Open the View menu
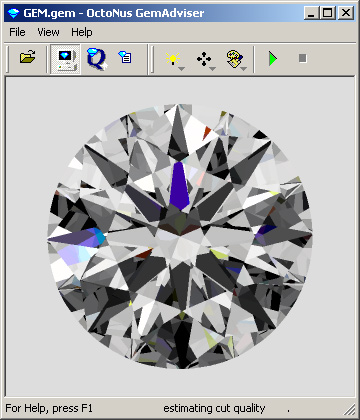 tap(48, 32)
